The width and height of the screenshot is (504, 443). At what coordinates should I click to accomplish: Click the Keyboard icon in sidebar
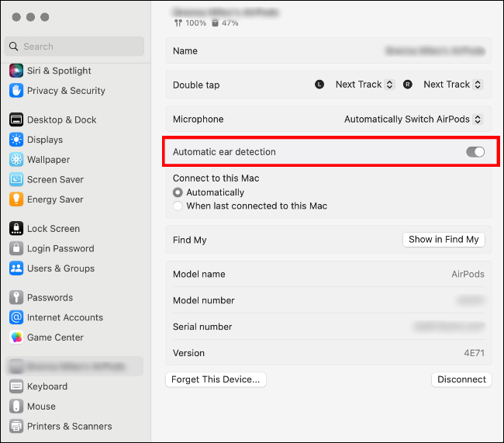pos(16,386)
